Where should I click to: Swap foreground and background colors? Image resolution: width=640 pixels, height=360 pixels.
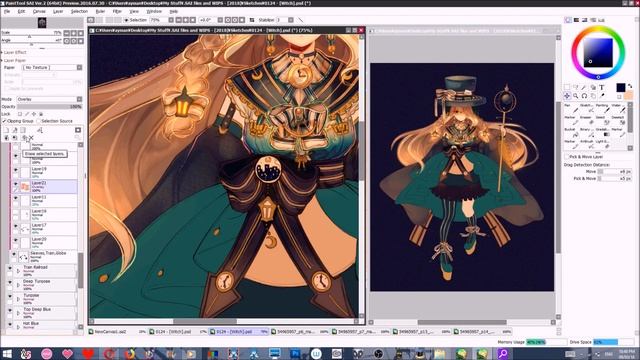630,86
